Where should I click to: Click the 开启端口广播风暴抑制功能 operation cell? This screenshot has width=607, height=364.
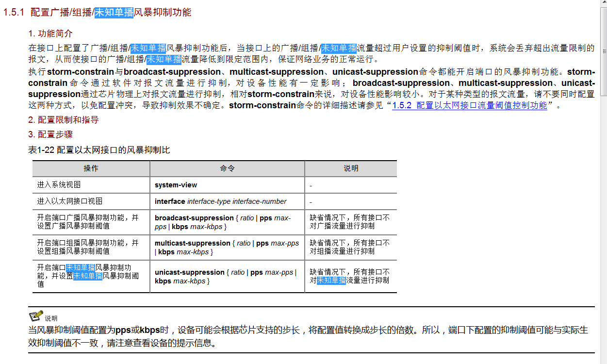pos(91,222)
